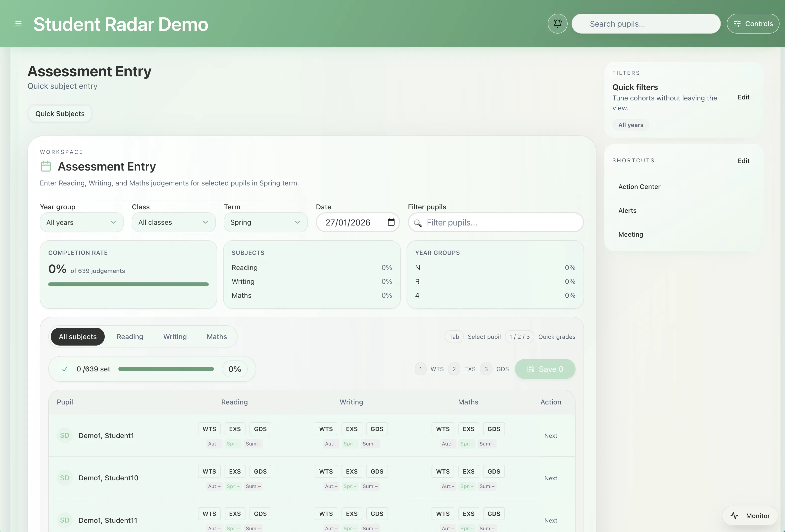Click Edit next to Quick filters
Image resolution: width=785 pixels, height=532 pixels.
coord(743,97)
